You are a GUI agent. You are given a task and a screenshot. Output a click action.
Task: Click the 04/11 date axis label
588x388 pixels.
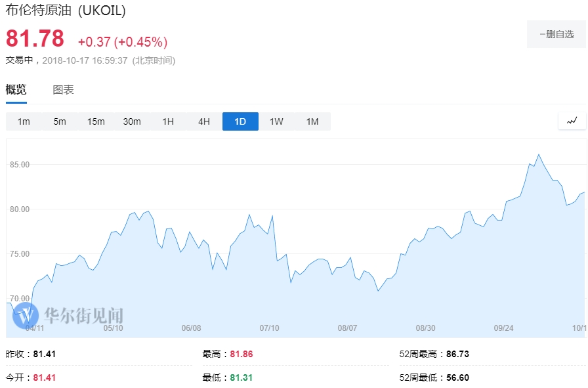(35, 328)
